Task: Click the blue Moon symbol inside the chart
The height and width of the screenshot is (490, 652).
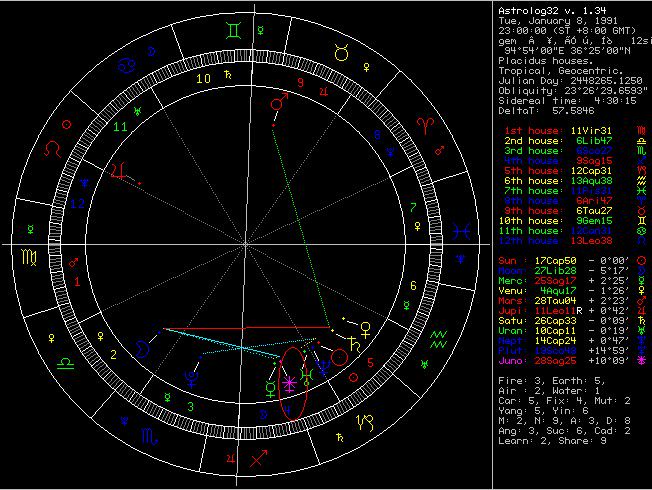Action: tap(143, 346)
